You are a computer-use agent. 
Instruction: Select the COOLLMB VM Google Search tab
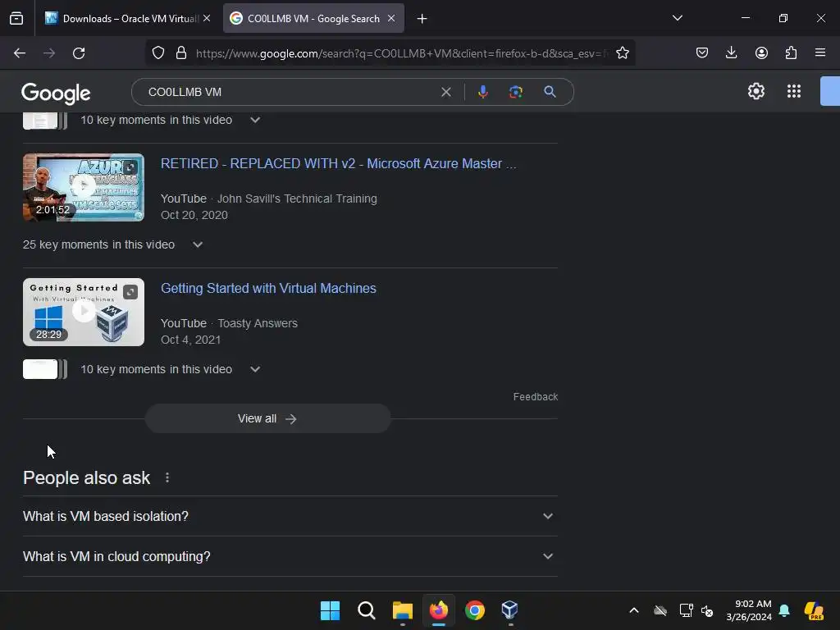point(313,19)
